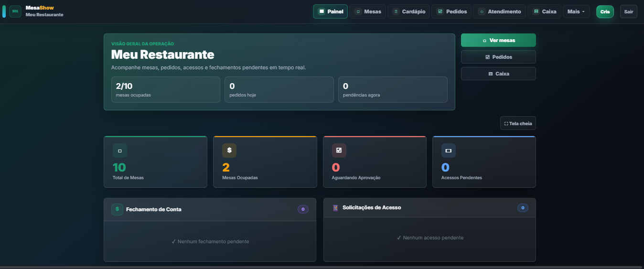Click the number 10 in Total de Mesas
Viewport: 644px width, 269px height.
click(x=119, y=168)
